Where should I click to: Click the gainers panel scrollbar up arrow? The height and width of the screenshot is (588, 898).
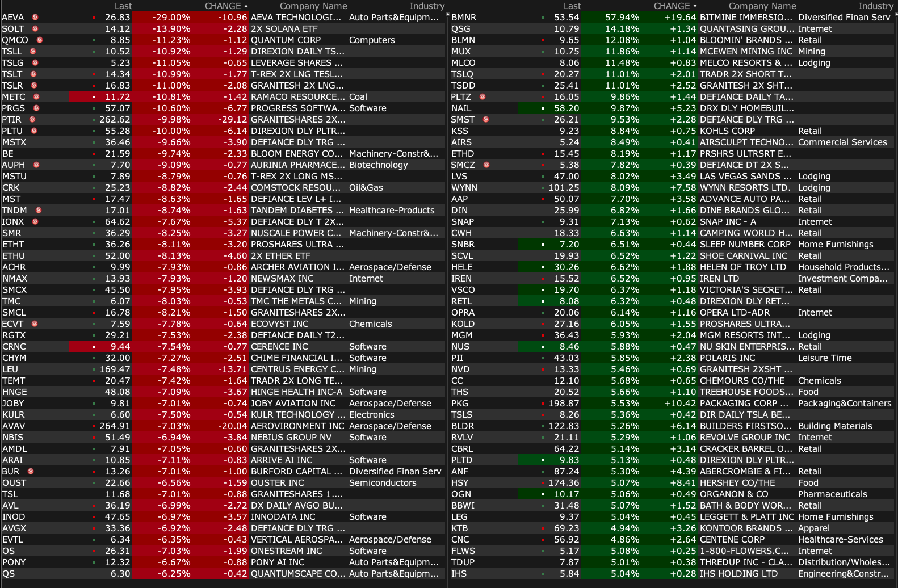coord(896,14)
